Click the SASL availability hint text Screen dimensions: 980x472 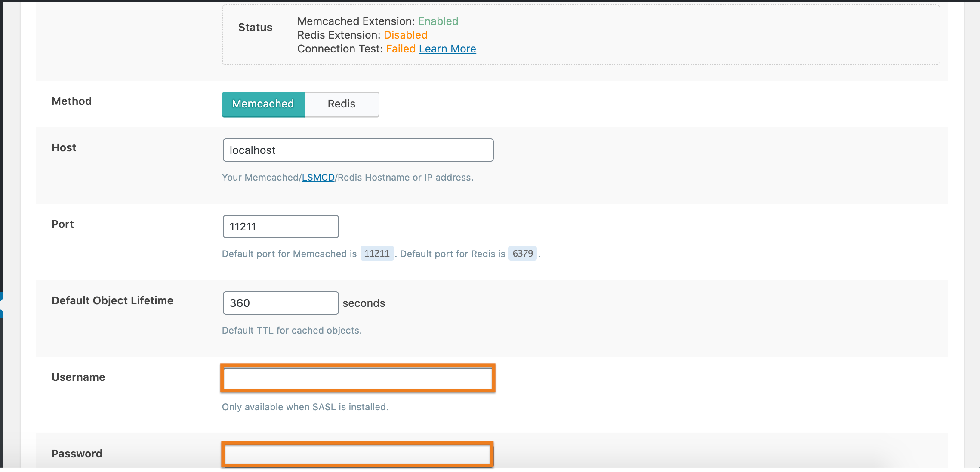305,407
